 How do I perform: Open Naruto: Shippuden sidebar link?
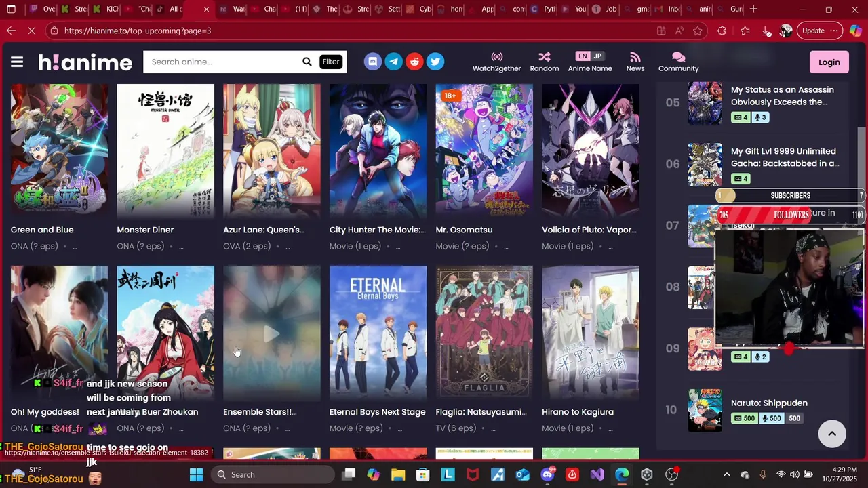769,403
